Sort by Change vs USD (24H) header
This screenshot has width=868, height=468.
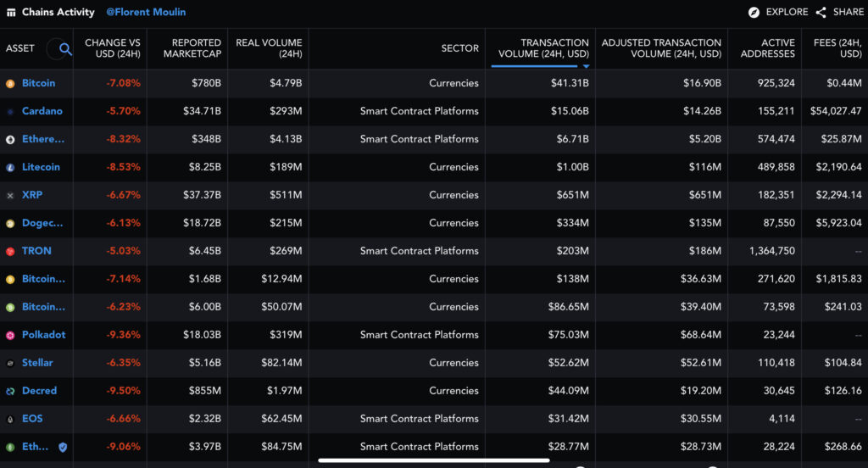coord(112,48)
